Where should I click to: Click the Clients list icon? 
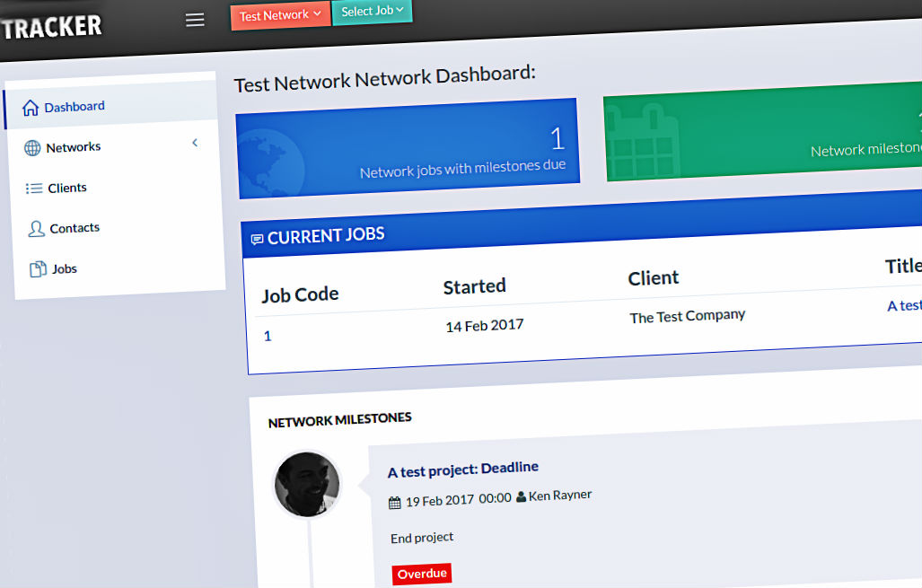pyautogui.click(x=34, y=189)
